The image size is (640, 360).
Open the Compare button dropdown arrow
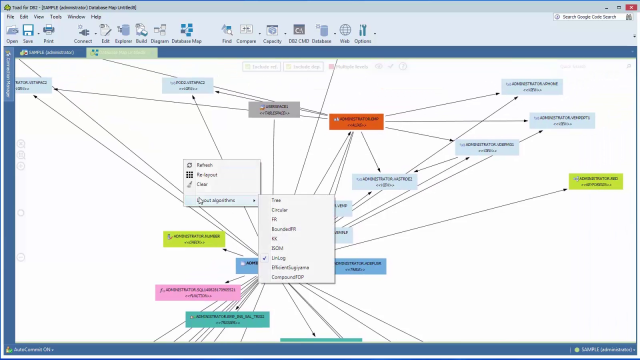point(260,33)
